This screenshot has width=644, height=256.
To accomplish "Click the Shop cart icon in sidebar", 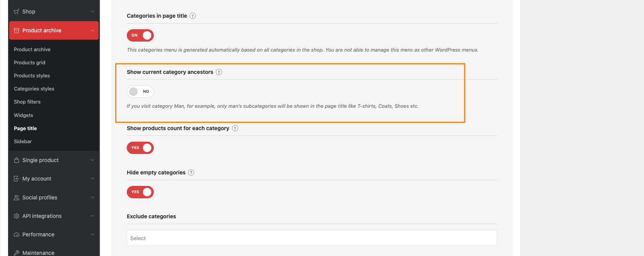I will (17, 12).
